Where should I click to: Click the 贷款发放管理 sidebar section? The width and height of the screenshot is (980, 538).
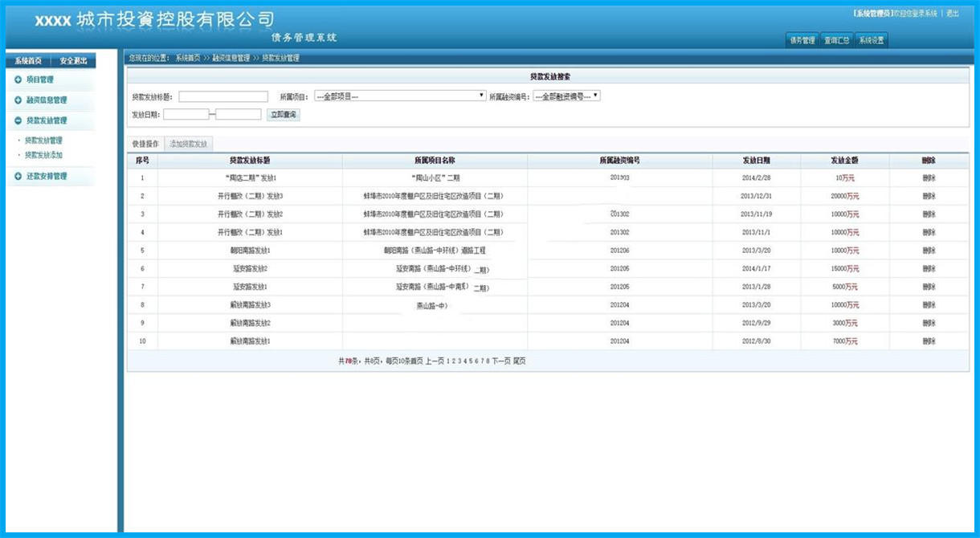(47, 120)
